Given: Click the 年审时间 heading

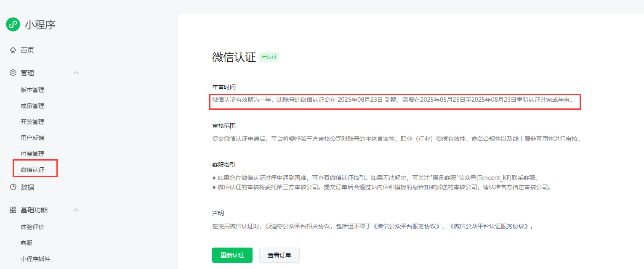Looking at the screenshot, I should [224, 87].
